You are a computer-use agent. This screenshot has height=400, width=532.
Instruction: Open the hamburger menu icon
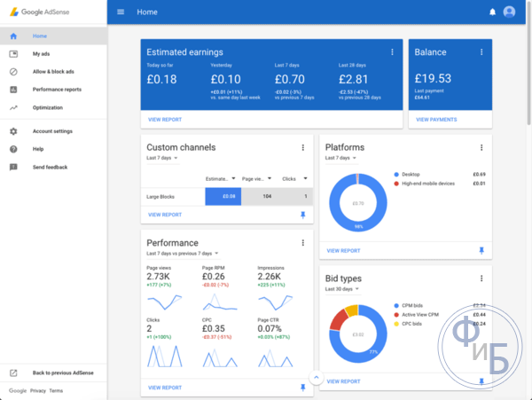pos(121,12)
